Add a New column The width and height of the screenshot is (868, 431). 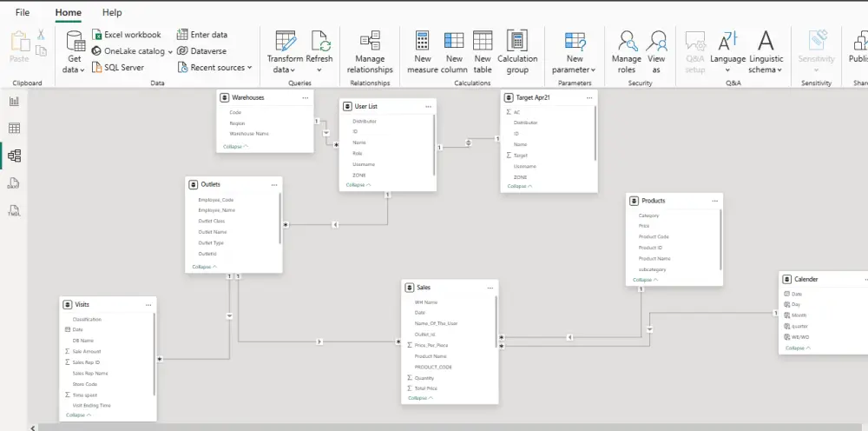tap(454, 51)
